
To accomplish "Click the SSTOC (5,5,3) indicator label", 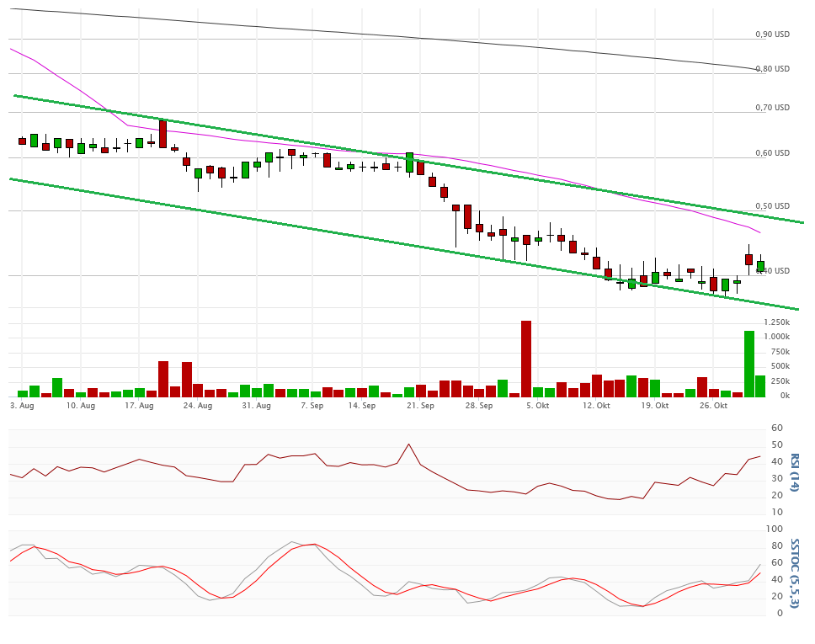I will pos(794,572).
